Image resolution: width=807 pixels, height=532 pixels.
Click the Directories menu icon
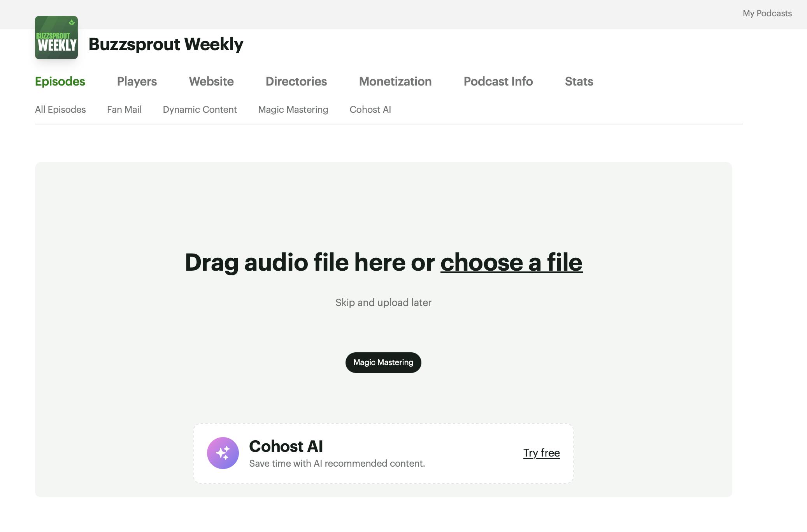(x=296, y=81)
